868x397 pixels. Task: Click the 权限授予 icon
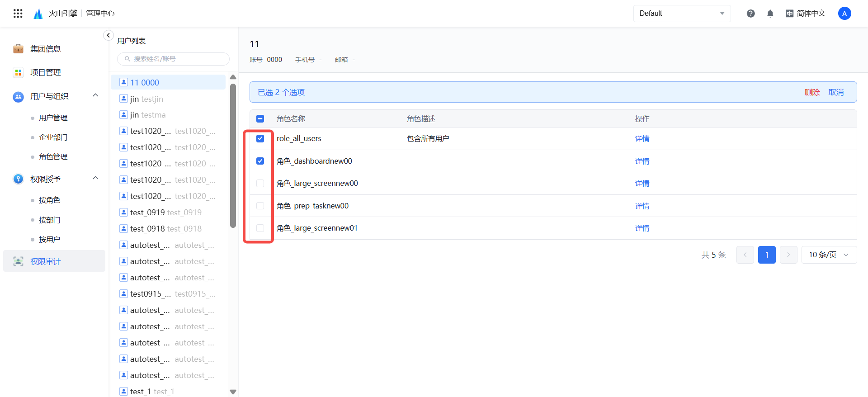[18, 179]
